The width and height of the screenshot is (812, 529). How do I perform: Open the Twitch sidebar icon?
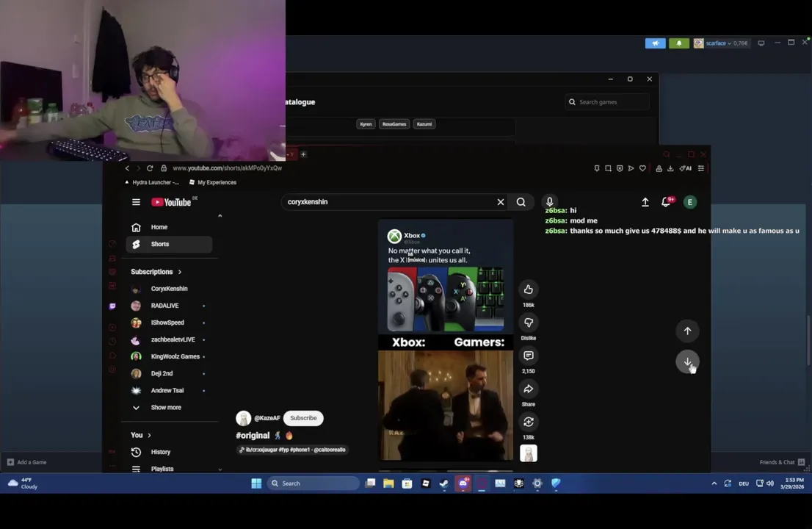pos(112,306)
